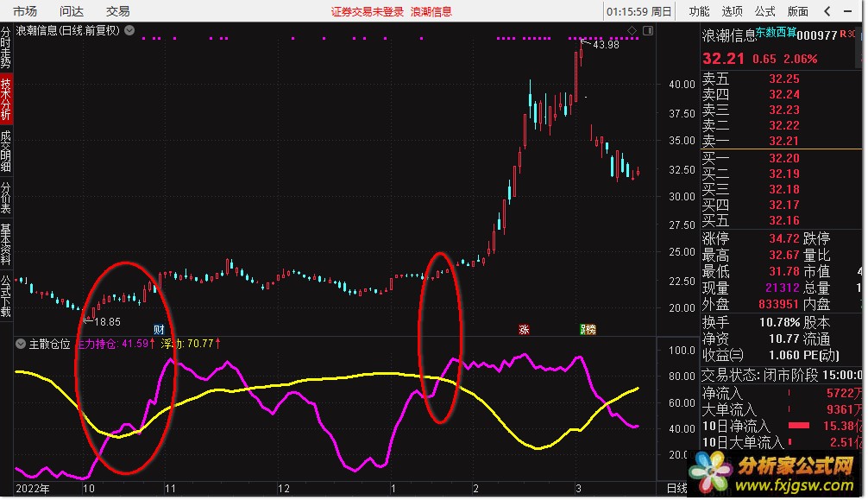Open the 成交明细 side tab
Viewport: 868px width, 500px height.
[x=5, y=151]
